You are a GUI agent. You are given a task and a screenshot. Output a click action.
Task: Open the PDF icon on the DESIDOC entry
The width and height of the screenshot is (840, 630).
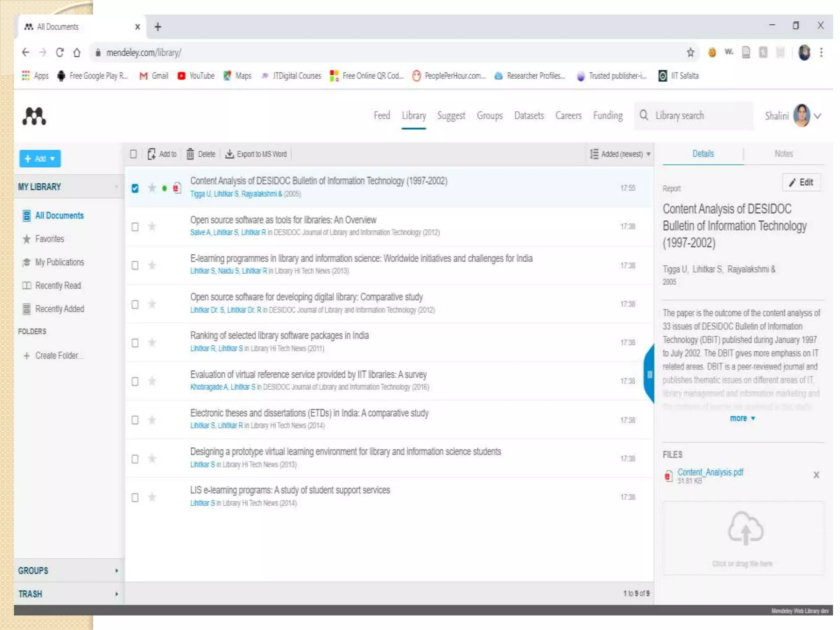click(x=177, y=188)
